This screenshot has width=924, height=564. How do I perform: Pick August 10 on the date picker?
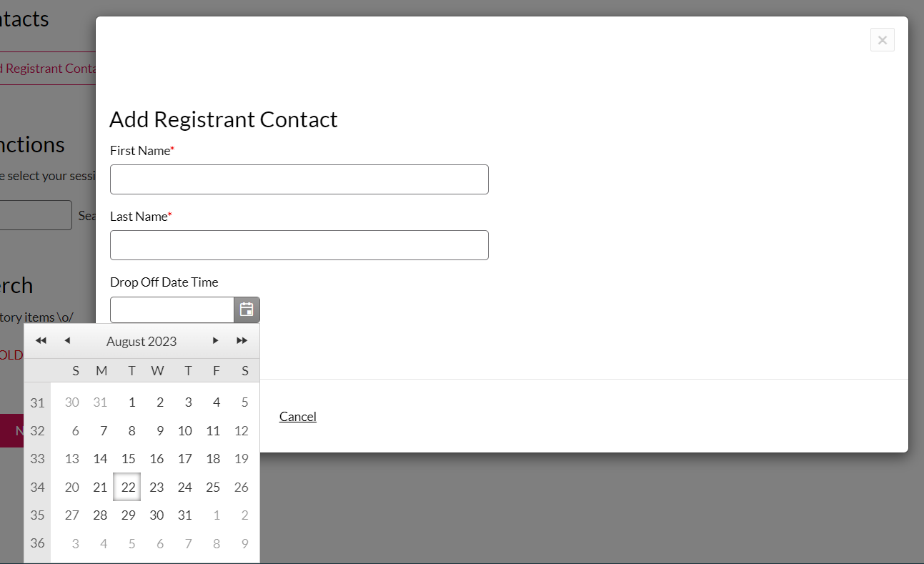point(185,431)
